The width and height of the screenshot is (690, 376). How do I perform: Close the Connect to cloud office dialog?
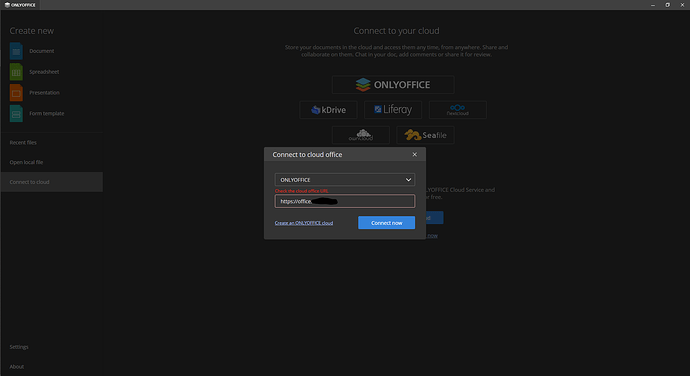415,155
